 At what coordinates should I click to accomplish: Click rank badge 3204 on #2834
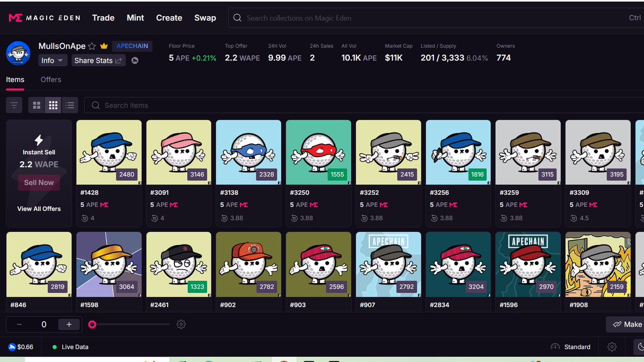[x=476, y=287]
